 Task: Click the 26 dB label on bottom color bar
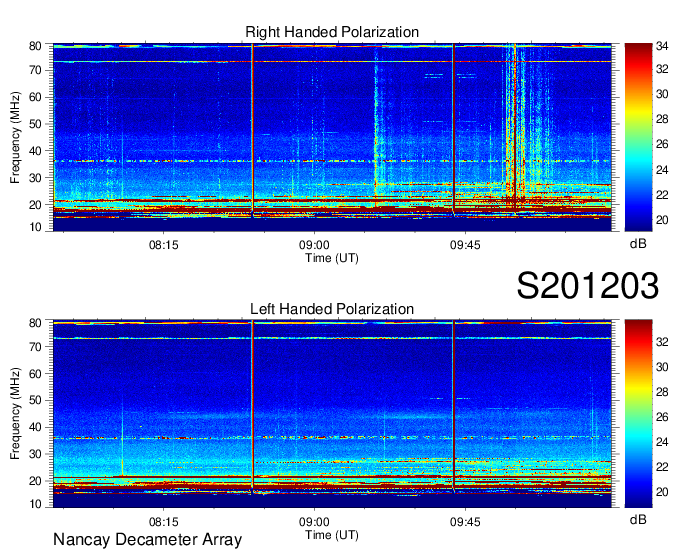(662, 417)
